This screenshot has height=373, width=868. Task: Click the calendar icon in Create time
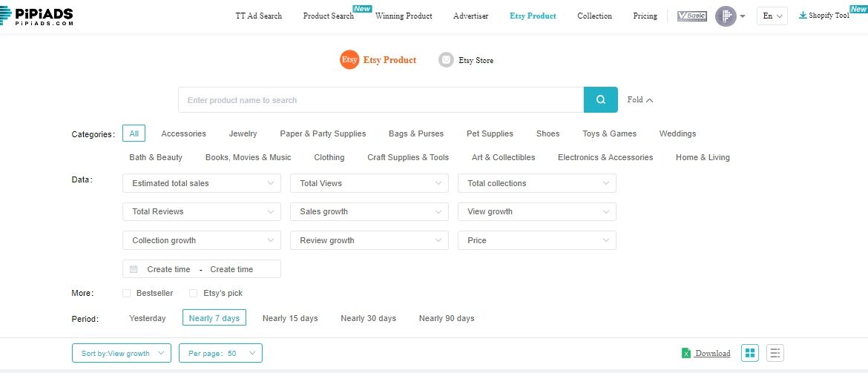[134, 269]
